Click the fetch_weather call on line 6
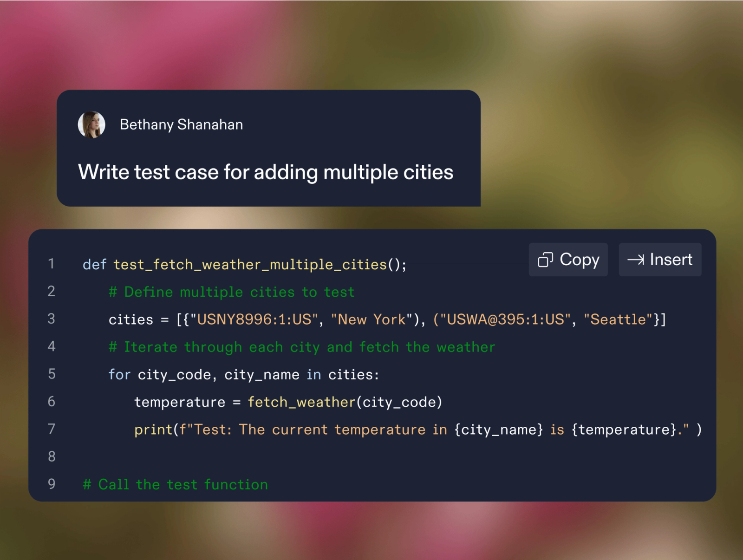 301,402
